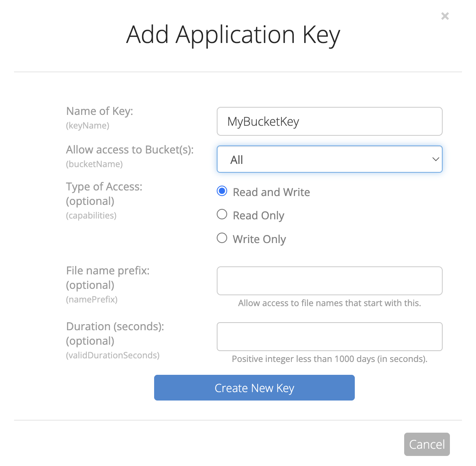This screenshot has width=476, height=466.
Task: Click the Type of Access label
Action: [104, 186]
